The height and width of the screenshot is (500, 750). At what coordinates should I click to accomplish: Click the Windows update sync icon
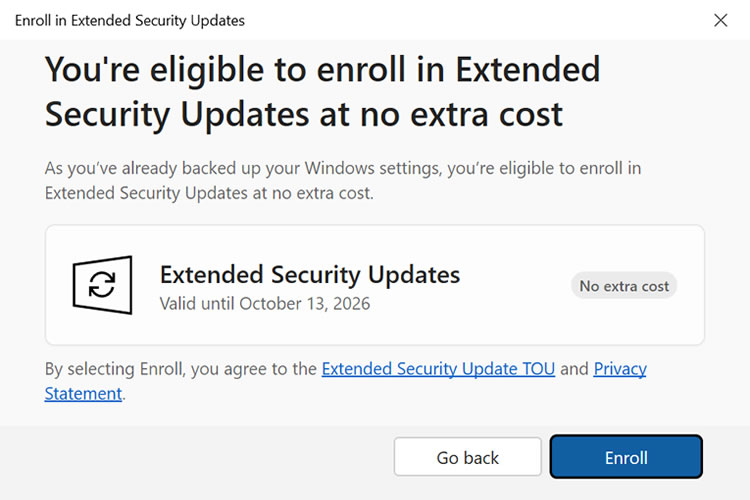pos(102,286)
